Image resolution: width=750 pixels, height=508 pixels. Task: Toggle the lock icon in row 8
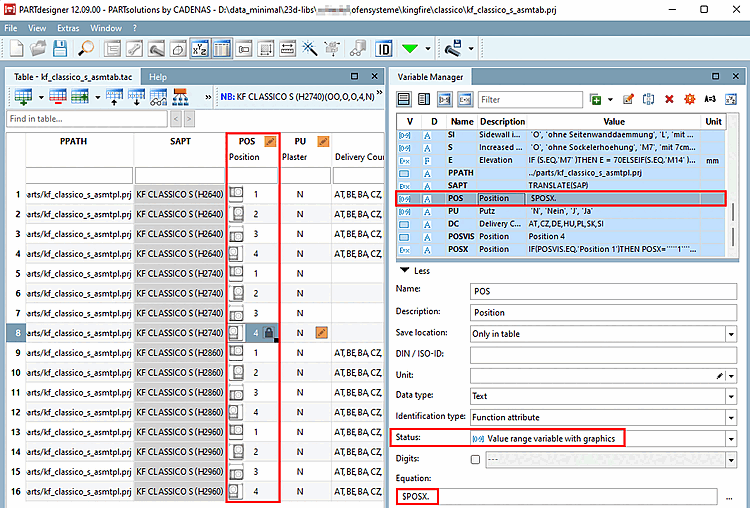click(268, 332)
